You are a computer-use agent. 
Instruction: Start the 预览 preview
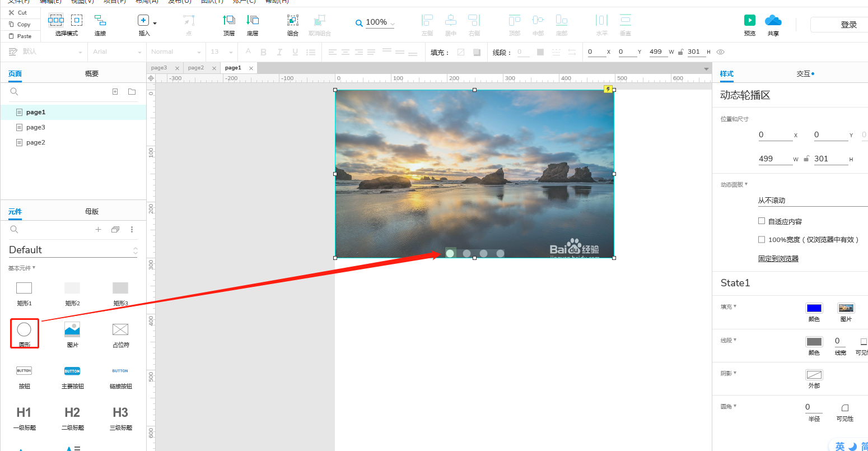750,25
